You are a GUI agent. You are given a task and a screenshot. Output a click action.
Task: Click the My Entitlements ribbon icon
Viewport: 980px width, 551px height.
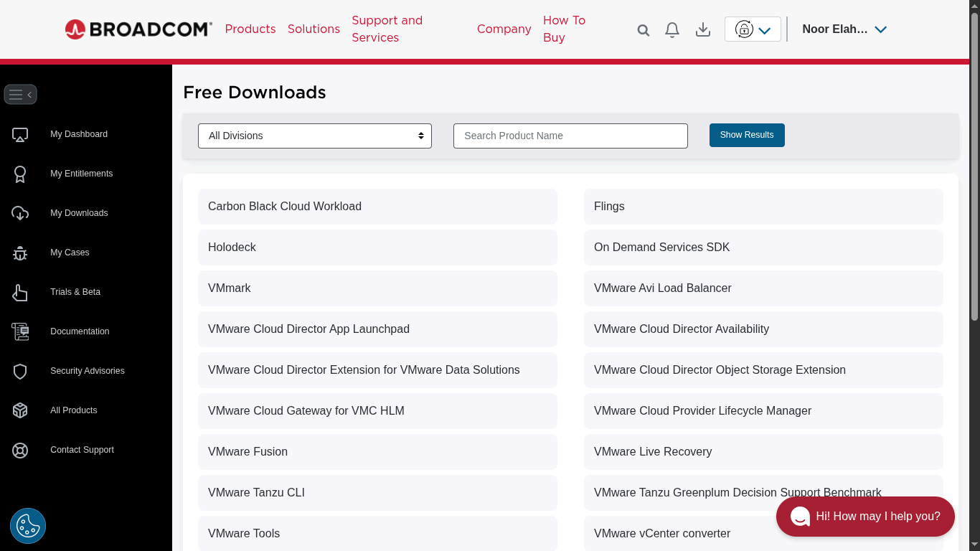click(19, 174)
